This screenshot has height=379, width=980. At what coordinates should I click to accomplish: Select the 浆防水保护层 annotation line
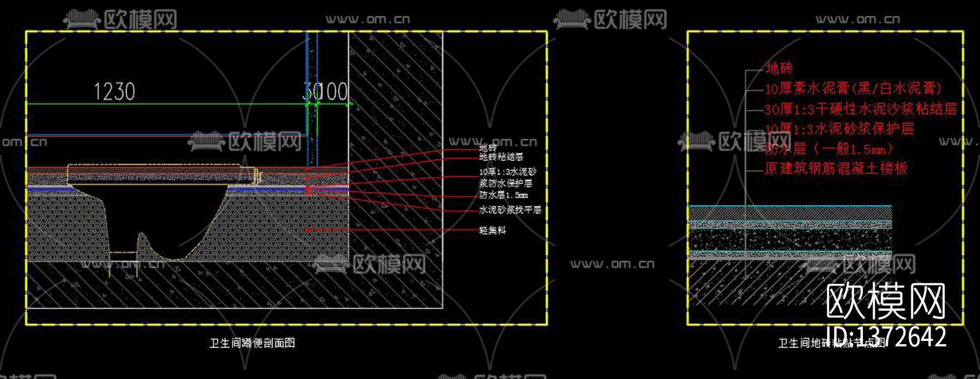[x=505, y=183]
